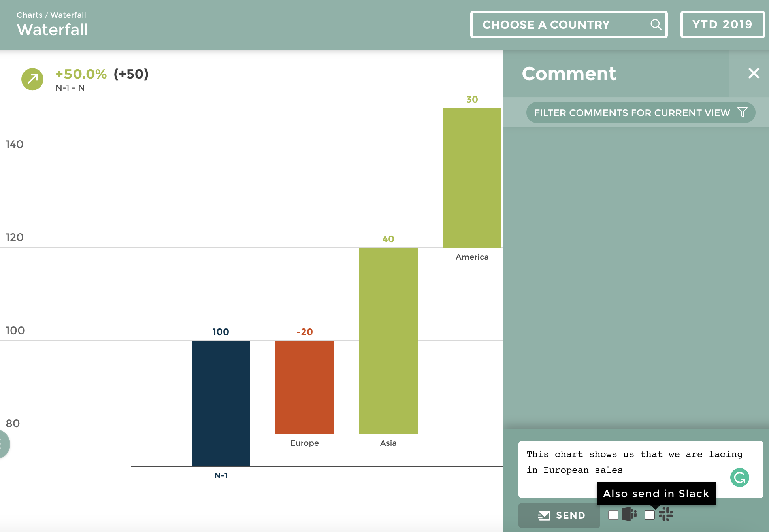Click the Microsoft Teams icon
Screen dimensions: 769x532
coord(629,514)
